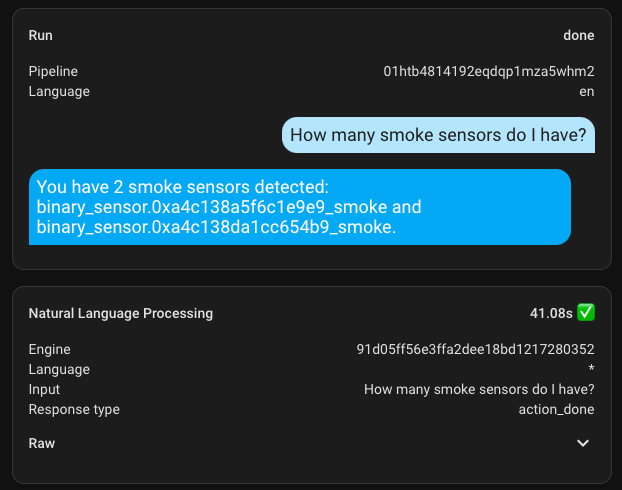Screen dimensions: 622x490
Task: Click the Input label
Action: coord(44,390)
